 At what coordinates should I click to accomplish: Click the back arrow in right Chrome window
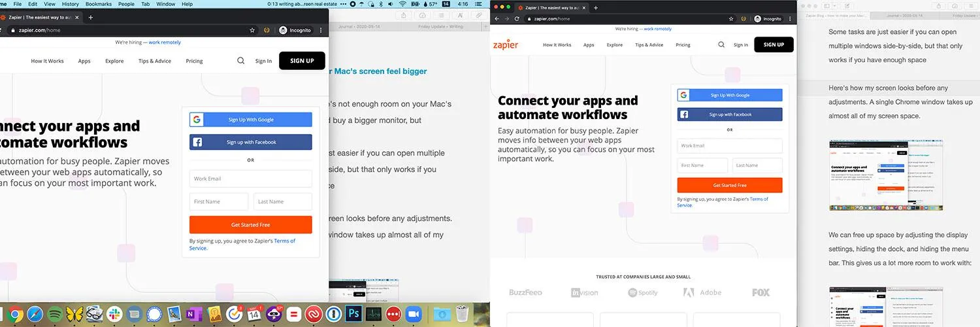[497, 19]
